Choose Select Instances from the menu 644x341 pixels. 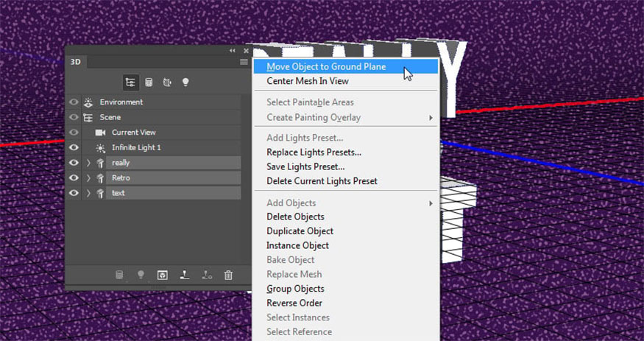pos(346,317)
